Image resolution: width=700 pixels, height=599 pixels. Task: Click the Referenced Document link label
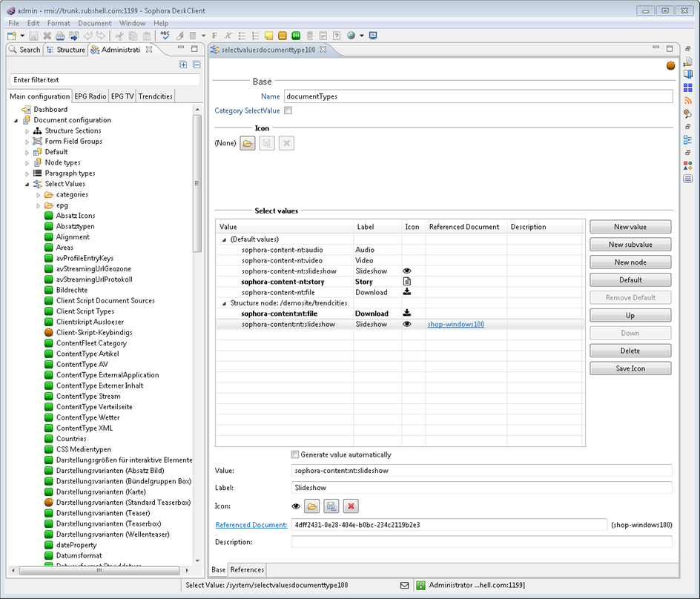pos(251,525)
